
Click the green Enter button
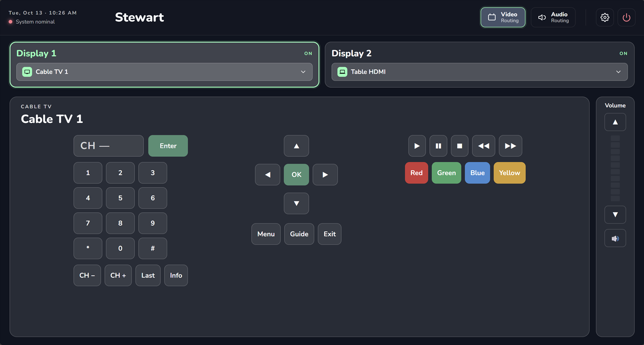click(168, 146)
